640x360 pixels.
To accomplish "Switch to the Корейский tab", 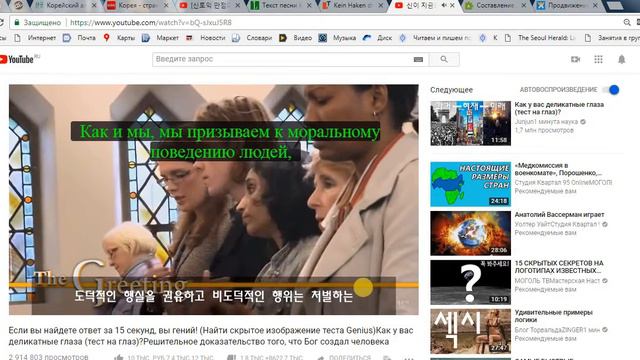I will [x=62, y=5].
